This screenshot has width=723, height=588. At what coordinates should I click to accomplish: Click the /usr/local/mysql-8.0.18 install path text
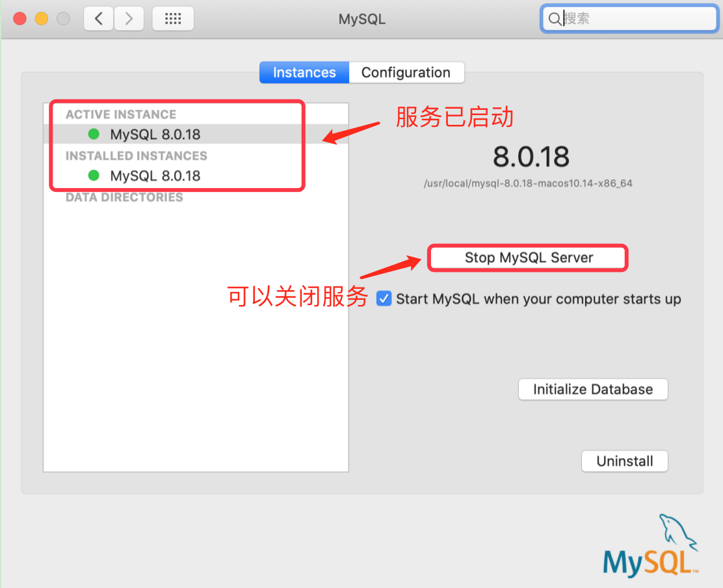coord(528,183)
